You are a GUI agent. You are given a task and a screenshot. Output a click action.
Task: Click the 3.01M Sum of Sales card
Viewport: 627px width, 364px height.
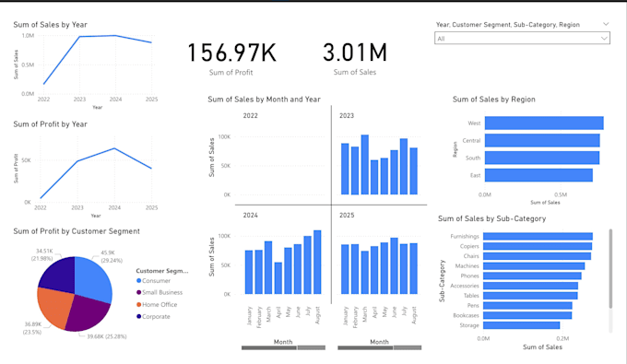coord(355,59)
